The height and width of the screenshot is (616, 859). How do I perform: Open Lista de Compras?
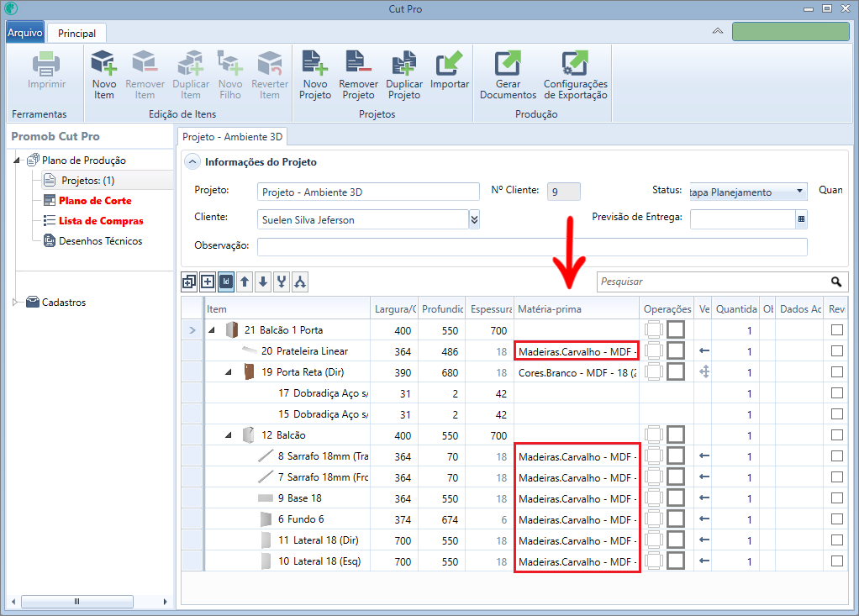102,221
